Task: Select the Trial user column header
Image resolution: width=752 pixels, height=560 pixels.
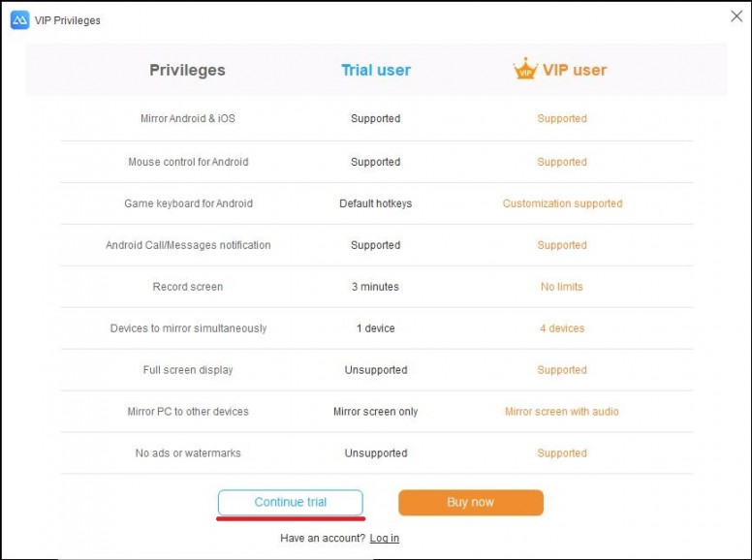Action: 376,70
